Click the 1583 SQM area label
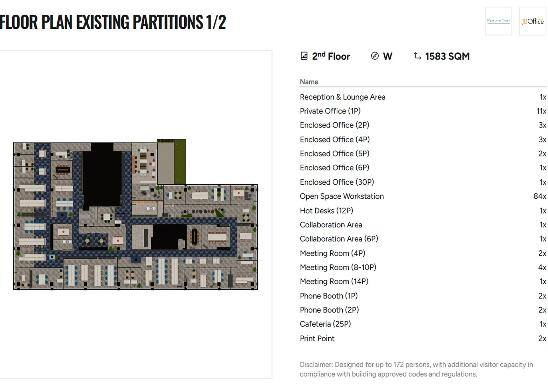This screenshot has width=548, height=392. [x=447, y=56]
